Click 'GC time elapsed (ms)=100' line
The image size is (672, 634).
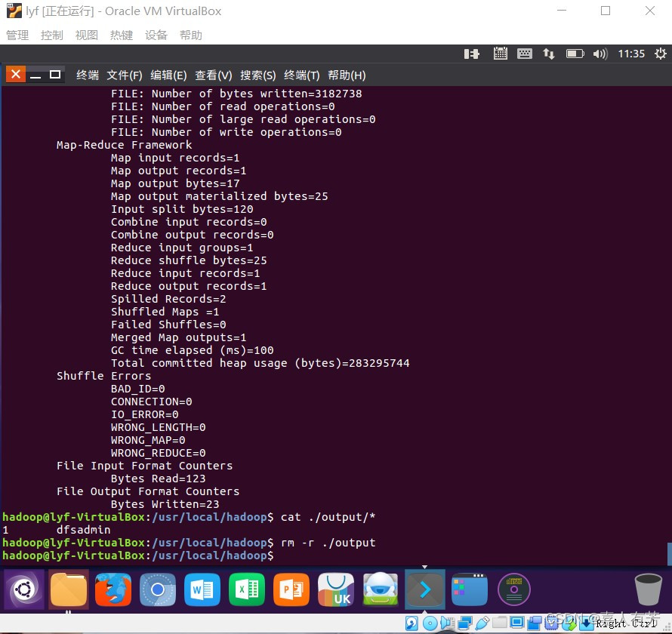coord(192,350)
